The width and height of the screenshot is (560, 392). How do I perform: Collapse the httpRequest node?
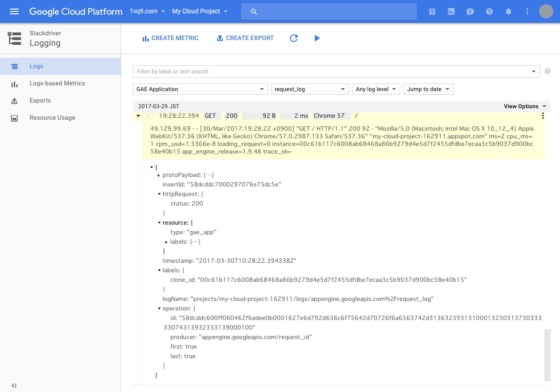coord(159,194)
